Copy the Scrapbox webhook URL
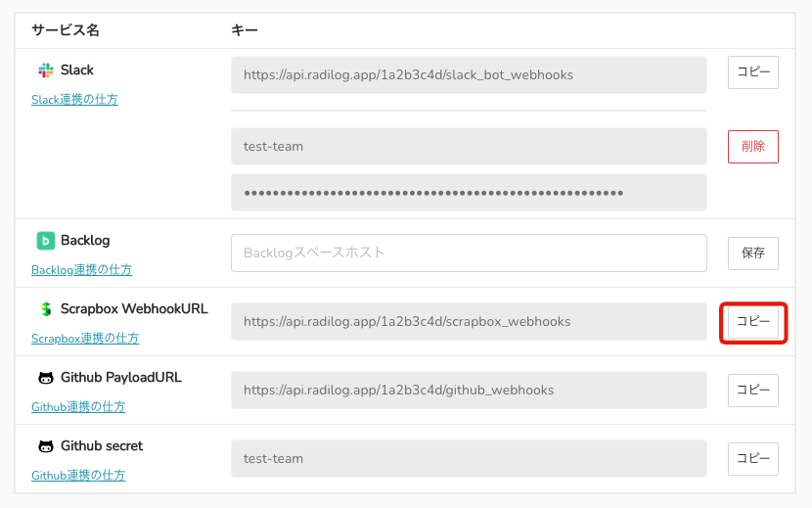 pos(752,322)
